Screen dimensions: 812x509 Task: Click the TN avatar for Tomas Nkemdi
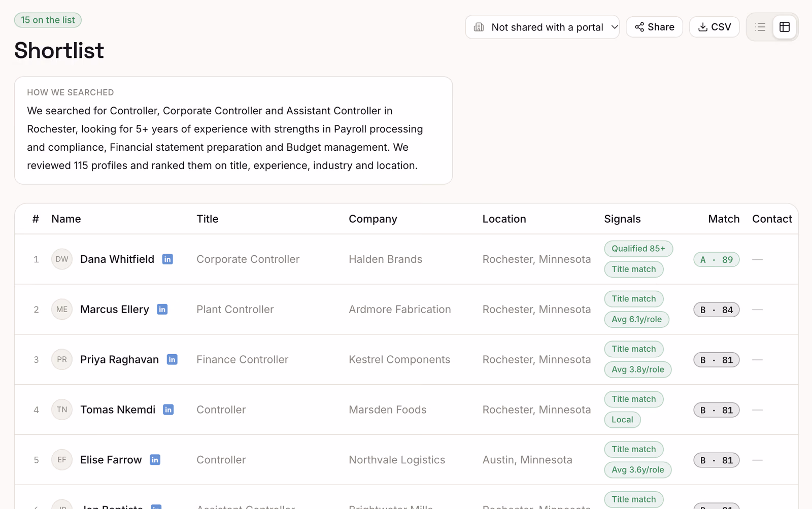[62, 410]
